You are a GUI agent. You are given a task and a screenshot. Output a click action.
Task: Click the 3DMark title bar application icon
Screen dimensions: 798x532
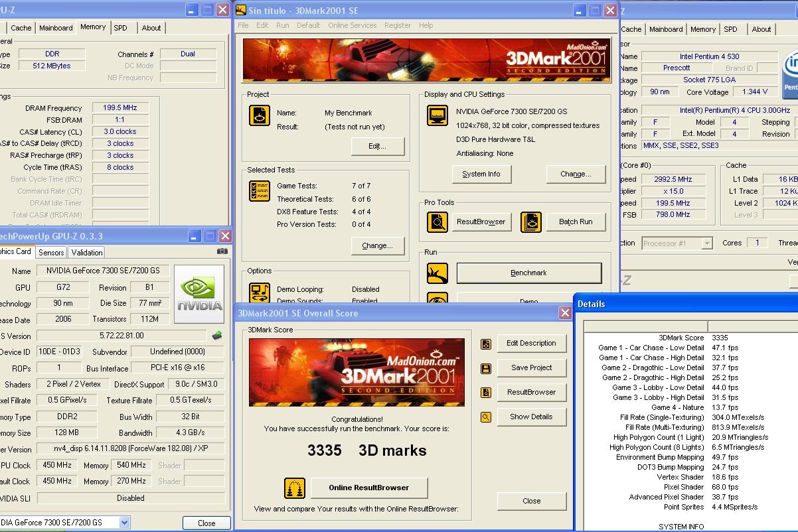tap(241, 10)
